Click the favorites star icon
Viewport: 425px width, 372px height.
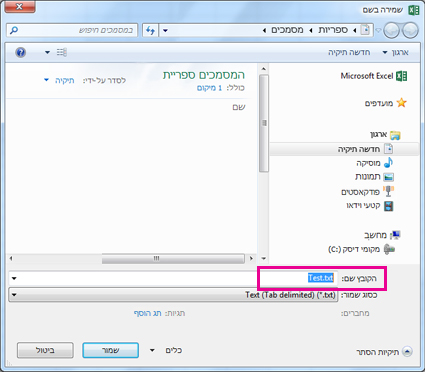click(x=402, y=103)
